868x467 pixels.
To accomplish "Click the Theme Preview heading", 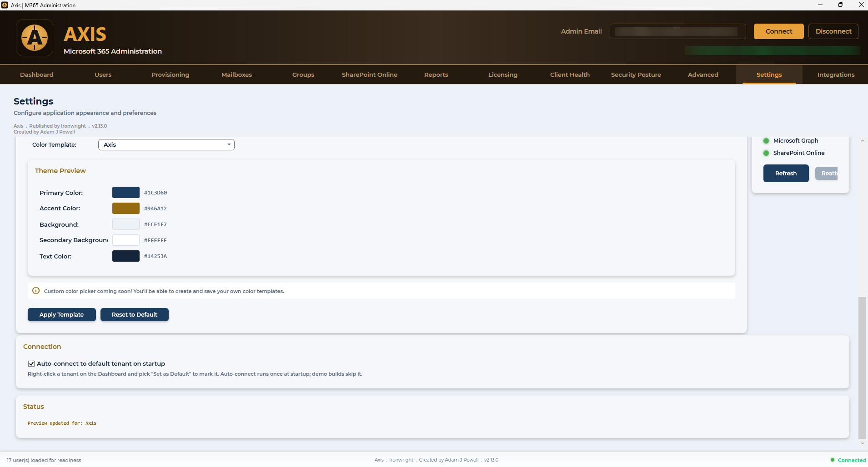I will click(x=60, y=171).
